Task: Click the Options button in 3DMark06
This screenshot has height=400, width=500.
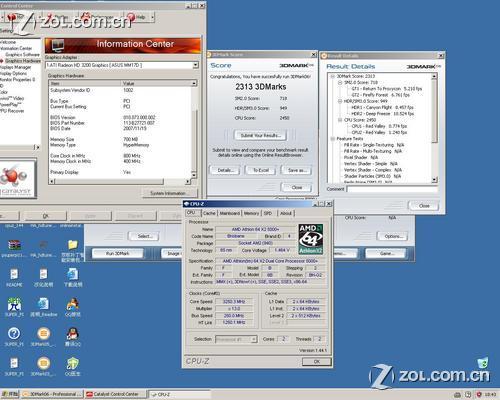Action: click(392, 236)
